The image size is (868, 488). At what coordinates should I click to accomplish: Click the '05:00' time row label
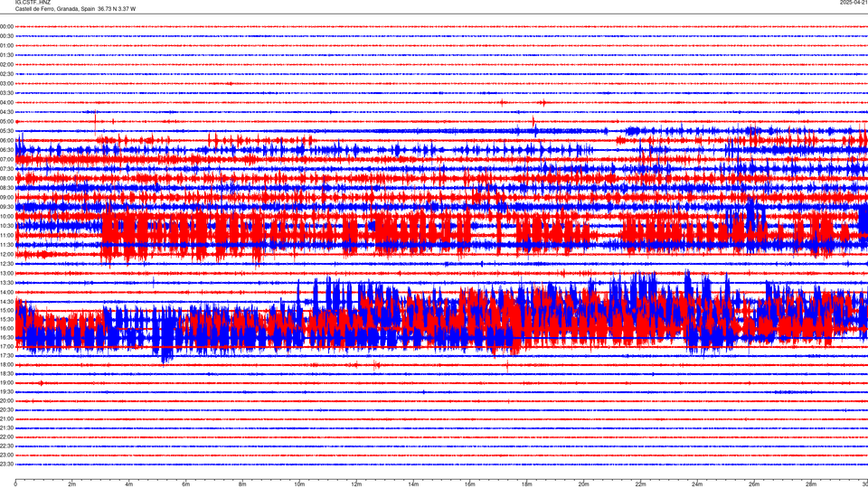[6, 121]
